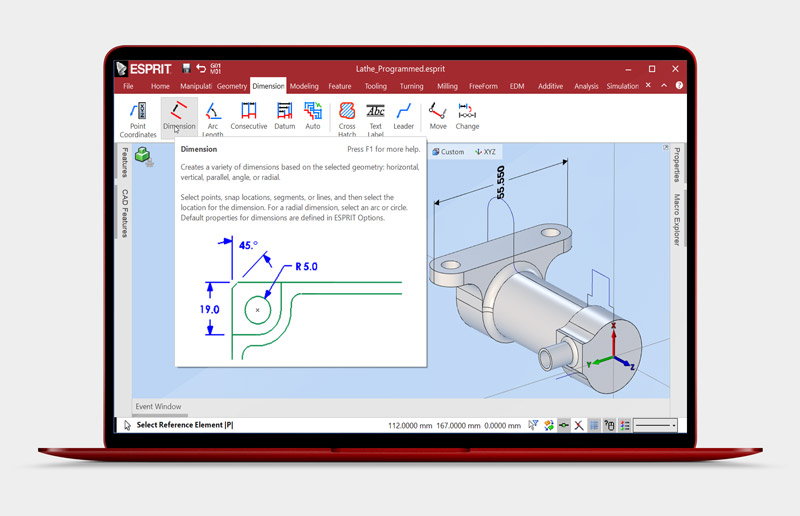
Task: Open the XYZ work plane dropdown
Action: (x=485, y=152)
